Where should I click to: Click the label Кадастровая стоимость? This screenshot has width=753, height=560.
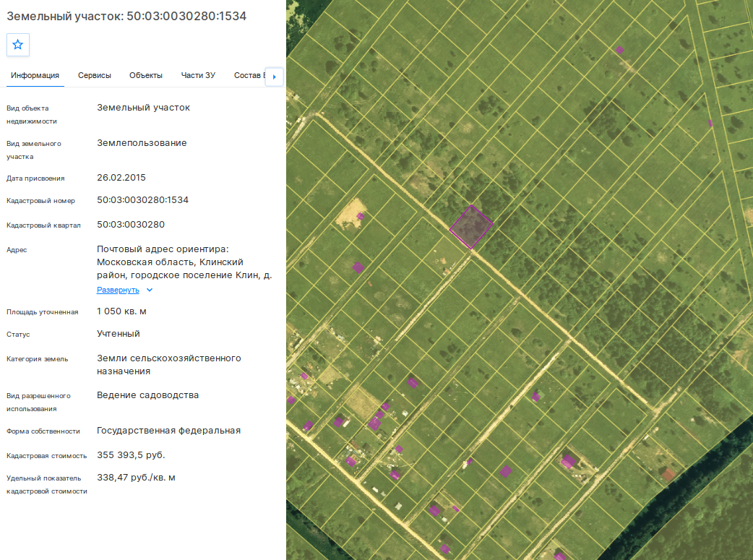46,456
